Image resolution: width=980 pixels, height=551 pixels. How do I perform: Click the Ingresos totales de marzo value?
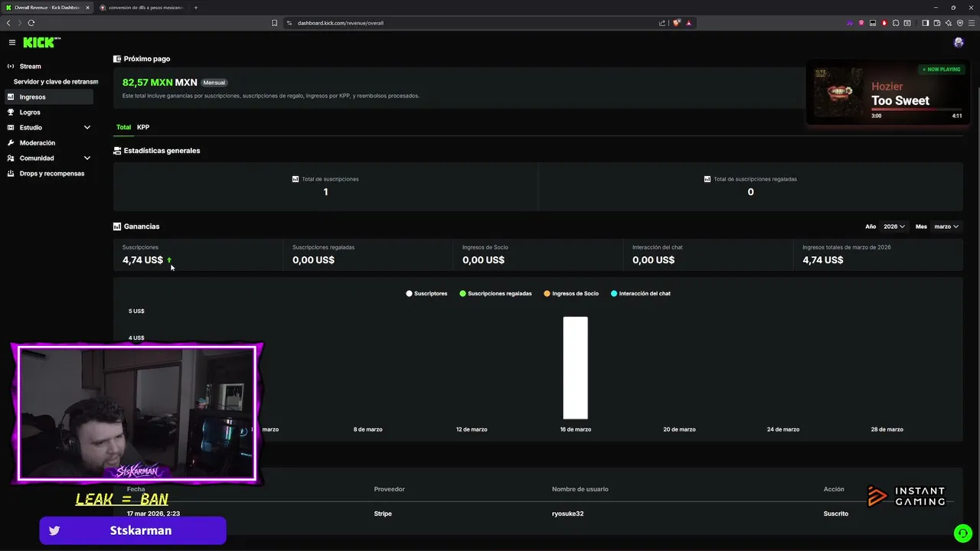822,260
